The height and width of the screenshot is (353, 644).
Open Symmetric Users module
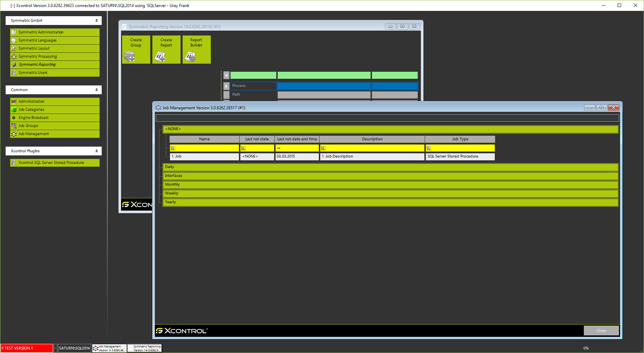55,73
